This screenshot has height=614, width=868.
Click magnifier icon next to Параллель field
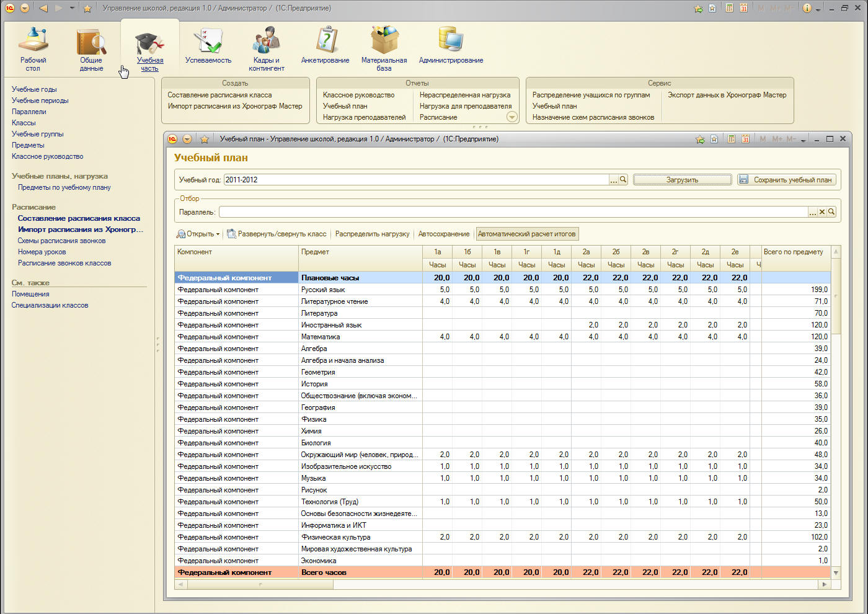pyautogui.click(x=831, y=211)
